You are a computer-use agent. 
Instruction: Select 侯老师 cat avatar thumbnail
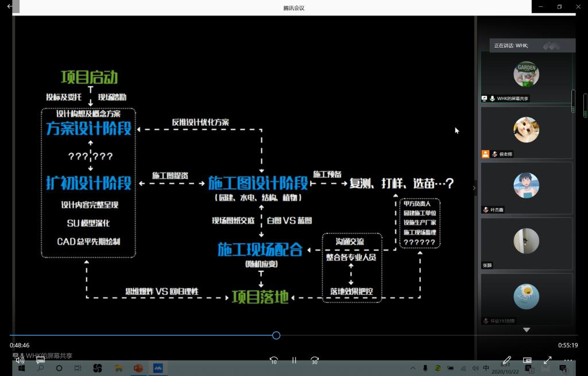click(526, 130)
